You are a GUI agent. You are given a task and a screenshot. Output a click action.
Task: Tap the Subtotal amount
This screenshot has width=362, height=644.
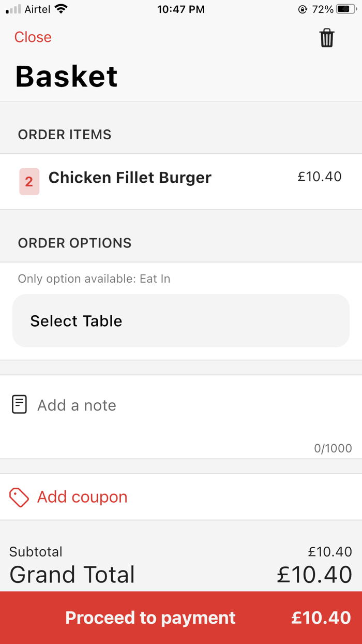click(x=330, y=552)
